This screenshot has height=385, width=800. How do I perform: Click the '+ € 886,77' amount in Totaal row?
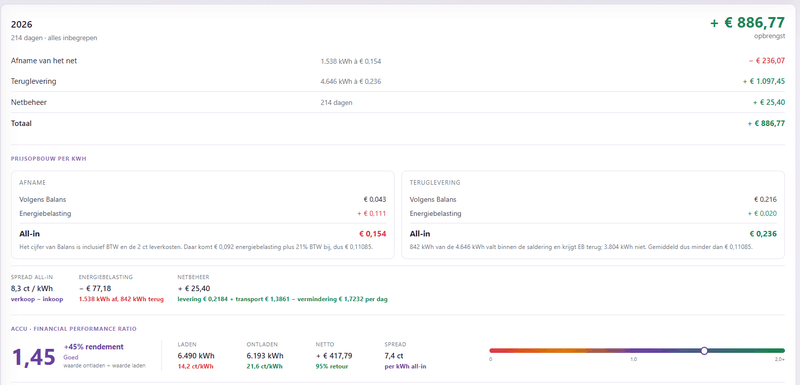[766, 123]
